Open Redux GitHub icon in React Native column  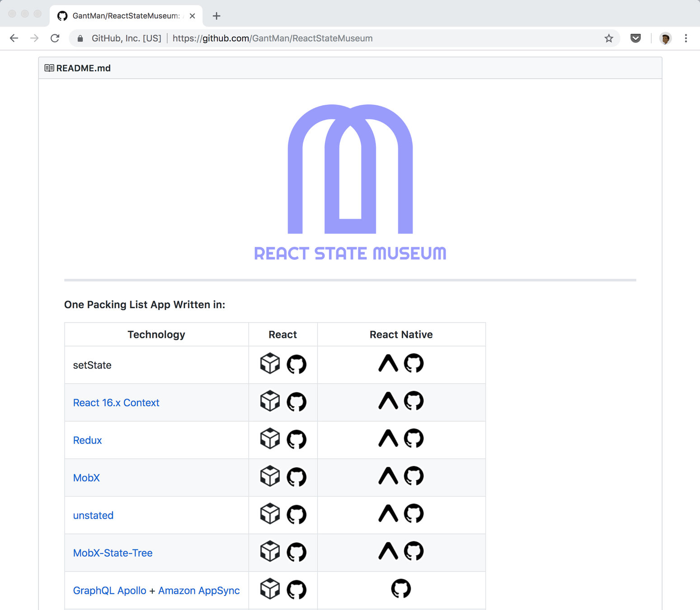click(414, 438)
